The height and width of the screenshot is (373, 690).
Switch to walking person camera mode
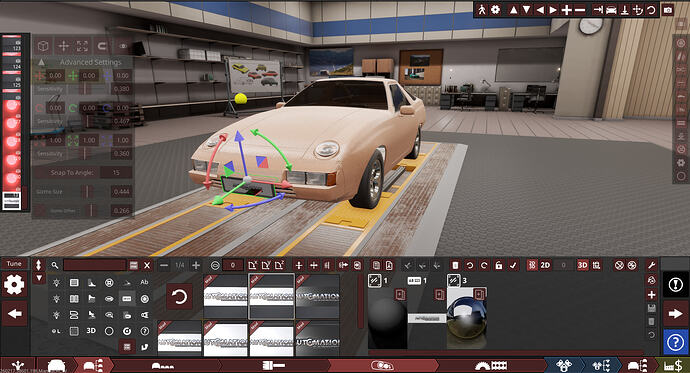pyautogui.click(x=481, y=10)
